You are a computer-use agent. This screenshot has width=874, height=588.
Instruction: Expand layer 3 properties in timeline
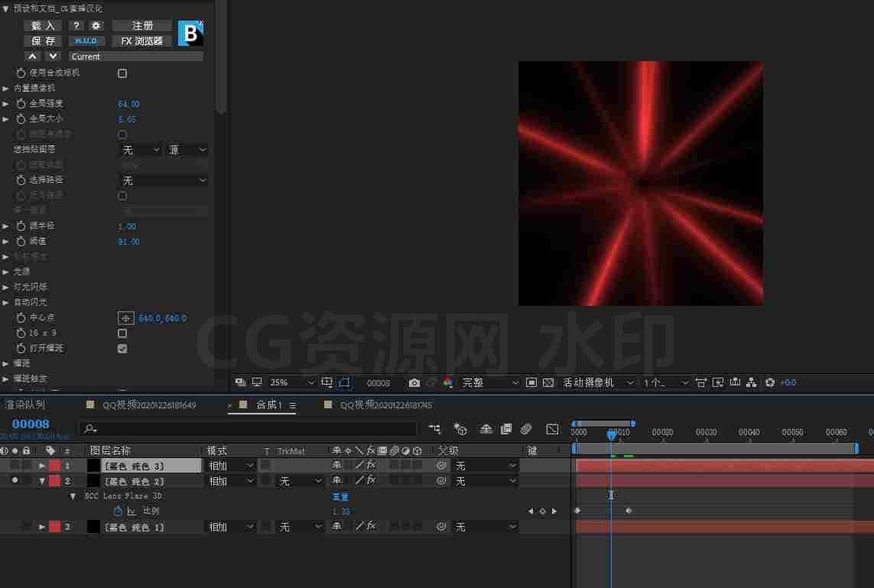pos(42,527)
